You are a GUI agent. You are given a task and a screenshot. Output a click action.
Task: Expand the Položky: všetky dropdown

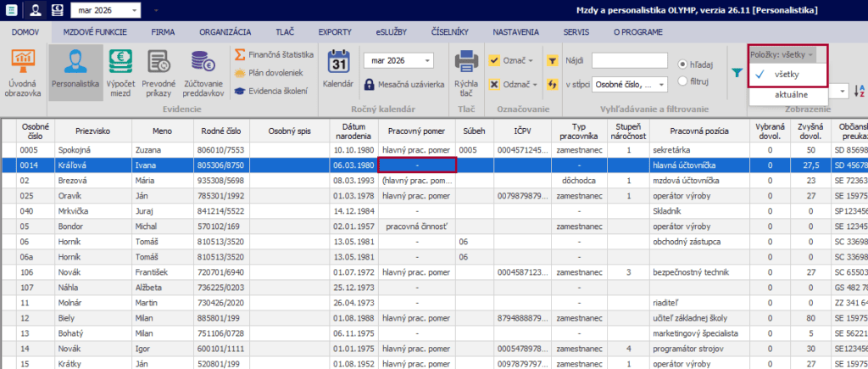point(782,54)
